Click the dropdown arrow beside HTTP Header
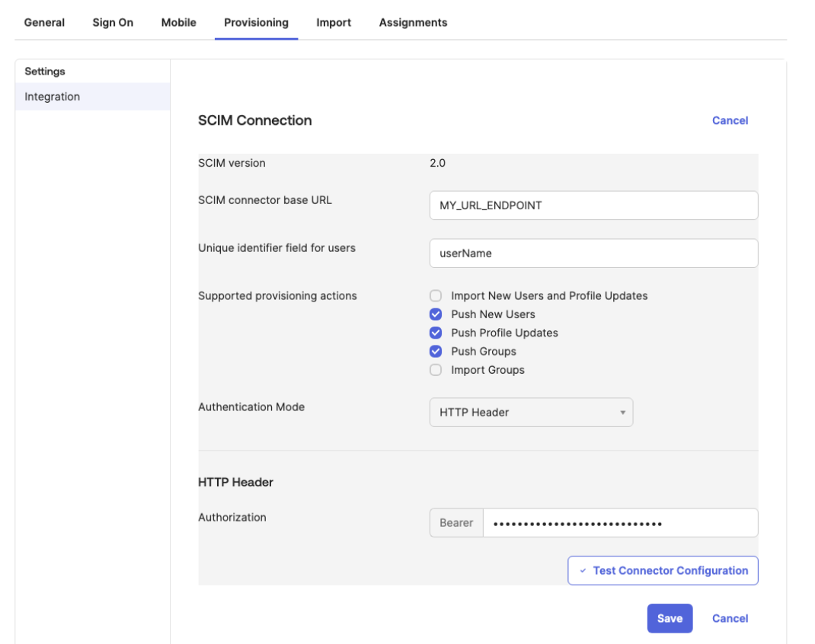This screenshot has width=815, height=644. 622,413
